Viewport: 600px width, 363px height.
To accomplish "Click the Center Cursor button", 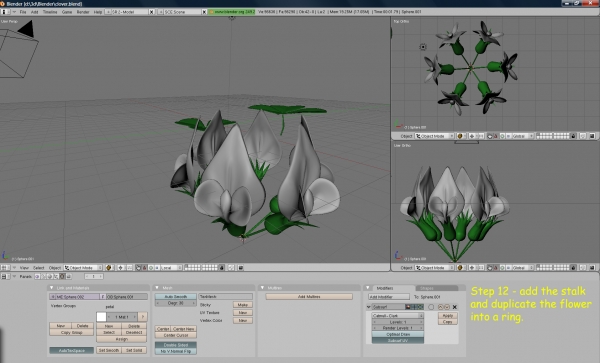I will tap(176, 335).
